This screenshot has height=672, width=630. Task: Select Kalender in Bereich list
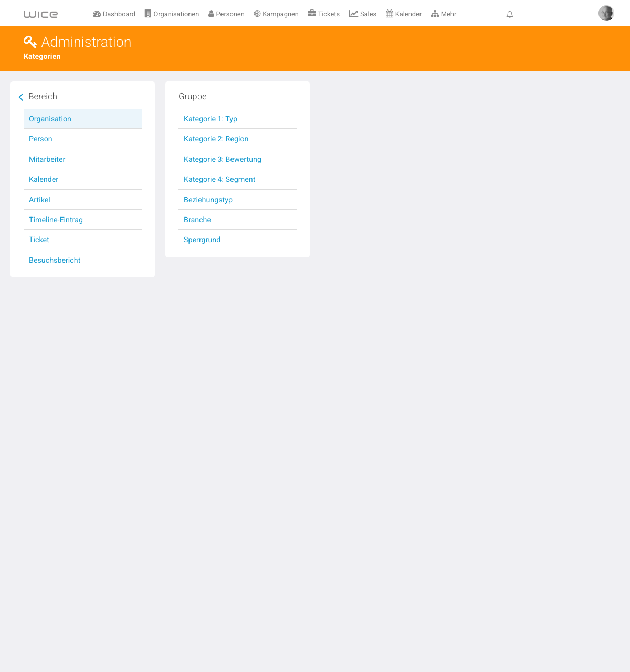click(82, 179)
